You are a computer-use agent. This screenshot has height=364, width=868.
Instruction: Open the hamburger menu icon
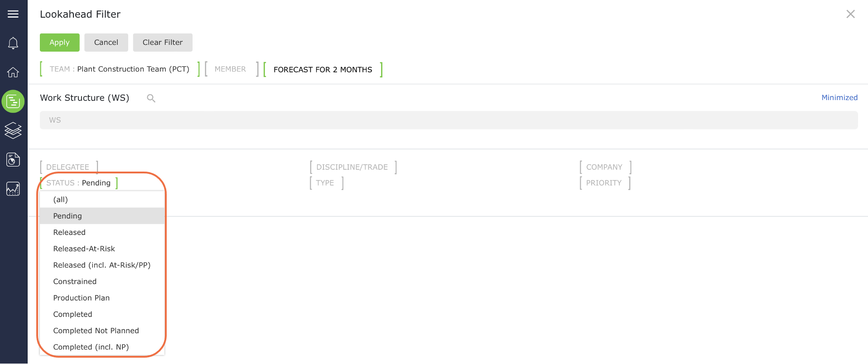[13, 14]
